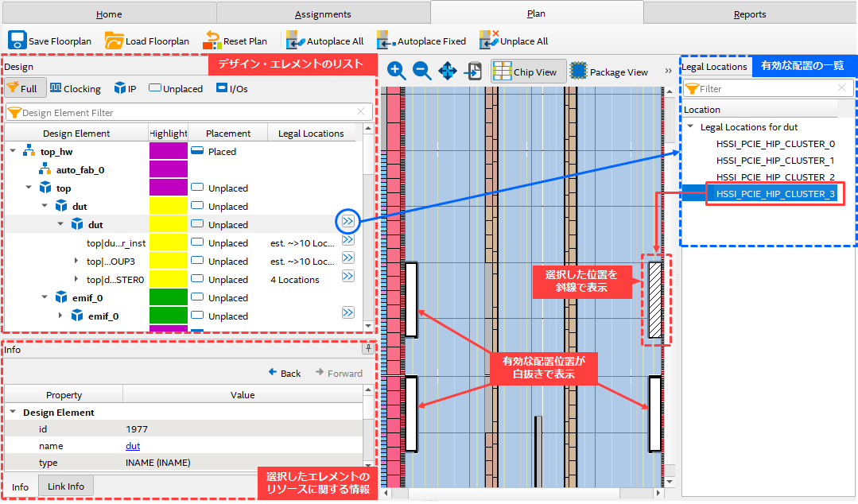The width and height of the screenshot is (858, 504).
Task: Click the Save Floorplan icon
Action: (17, 41)
